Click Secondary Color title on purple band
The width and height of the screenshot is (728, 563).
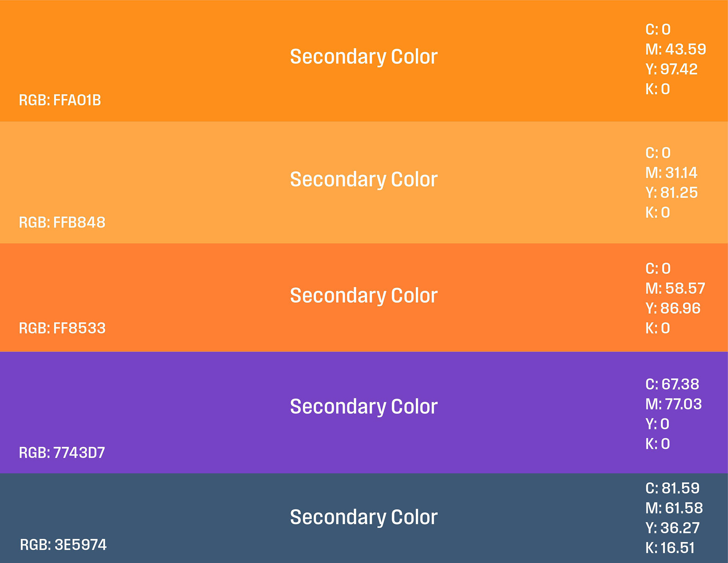click(x=364, y=407)
